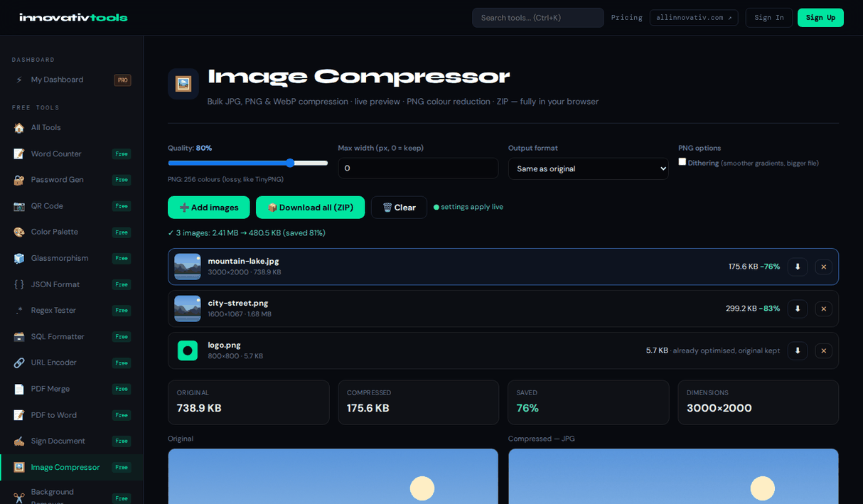Clear all images with Clear button
This screenshot has width=863, height=504.
399,208
